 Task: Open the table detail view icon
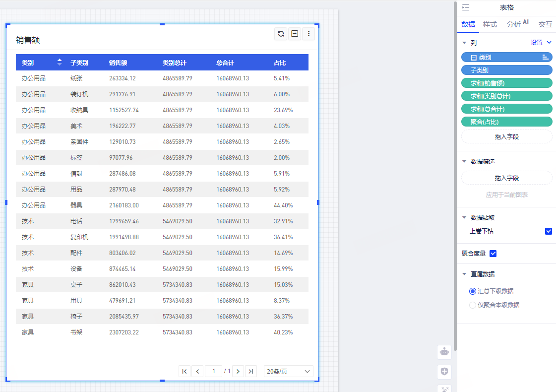[x=295, y=34]
